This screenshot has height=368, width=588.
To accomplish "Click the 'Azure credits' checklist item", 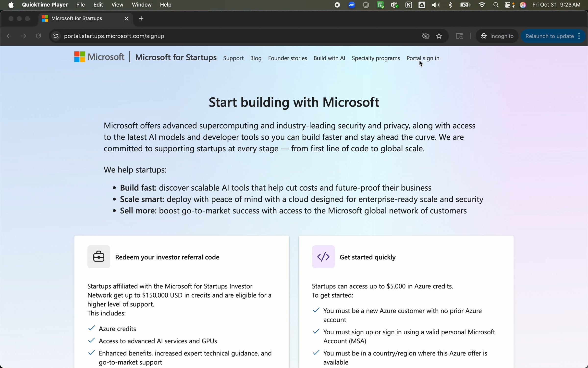I will coord(117,329).
